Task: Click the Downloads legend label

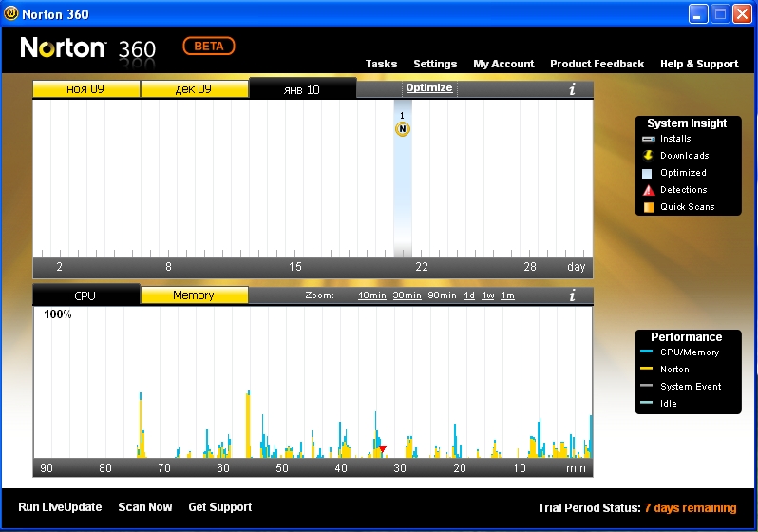Action: point(685,155)
